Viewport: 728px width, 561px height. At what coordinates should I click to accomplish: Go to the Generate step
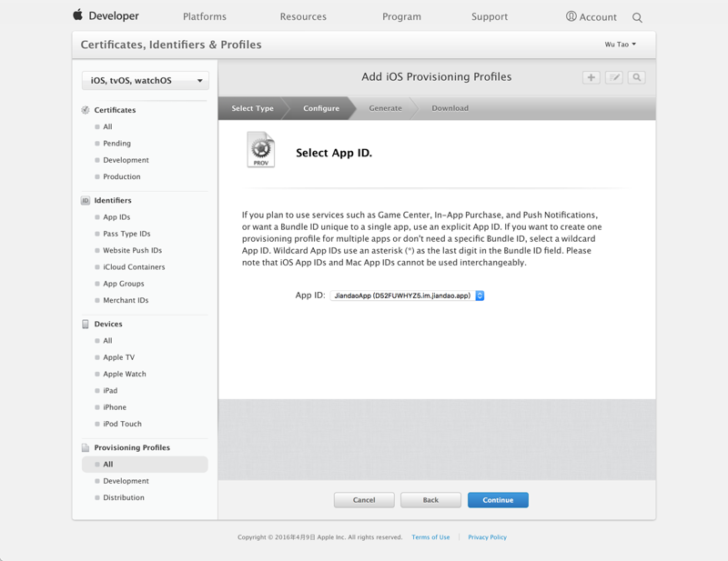click(x=385, y=108)
